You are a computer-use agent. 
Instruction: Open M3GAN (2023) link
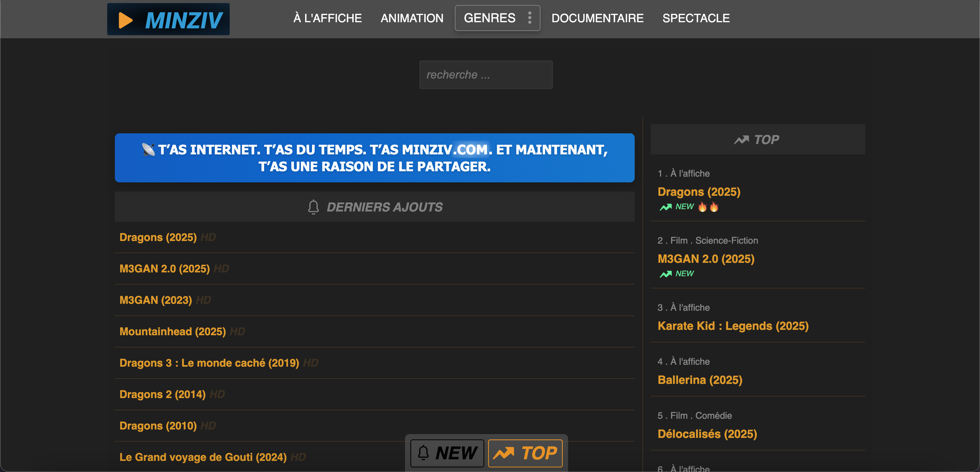pos(156,300)
